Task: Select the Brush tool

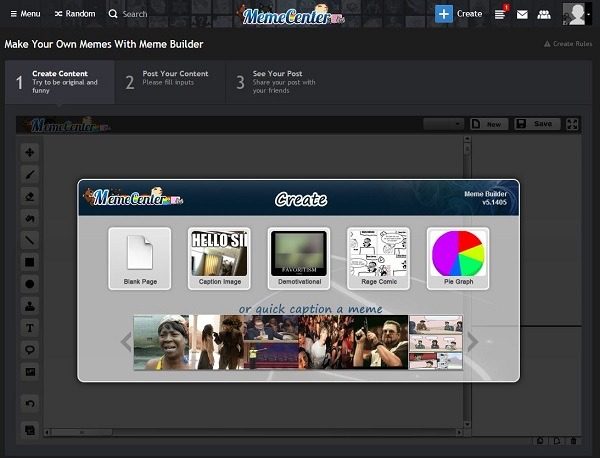Action: click(29, 174)
